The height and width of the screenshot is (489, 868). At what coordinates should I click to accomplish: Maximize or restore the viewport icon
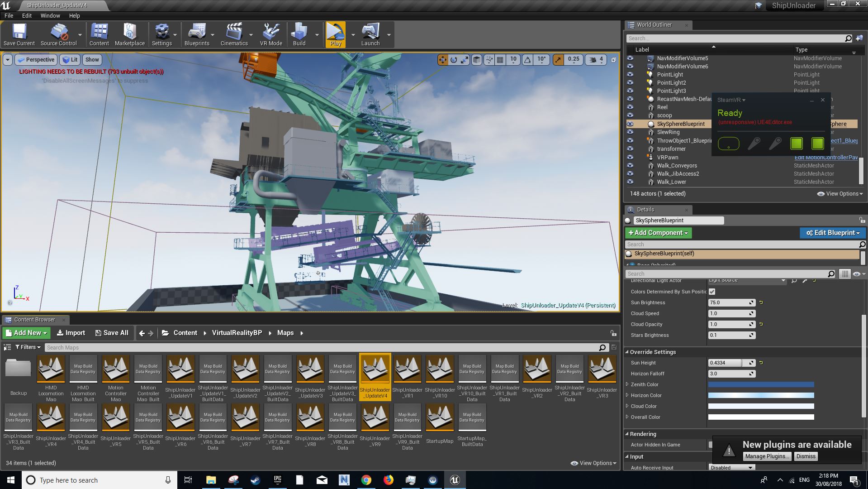pyautogui.click(x=614, y=59)
